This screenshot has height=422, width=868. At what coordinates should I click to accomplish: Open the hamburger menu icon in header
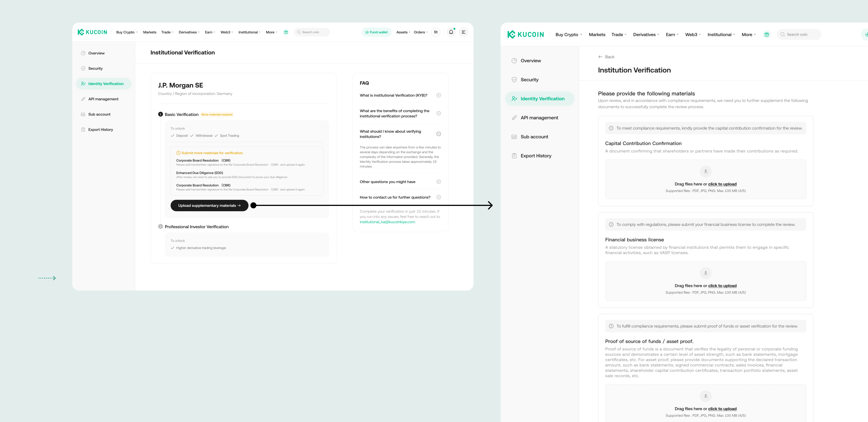tap(464, 32)
